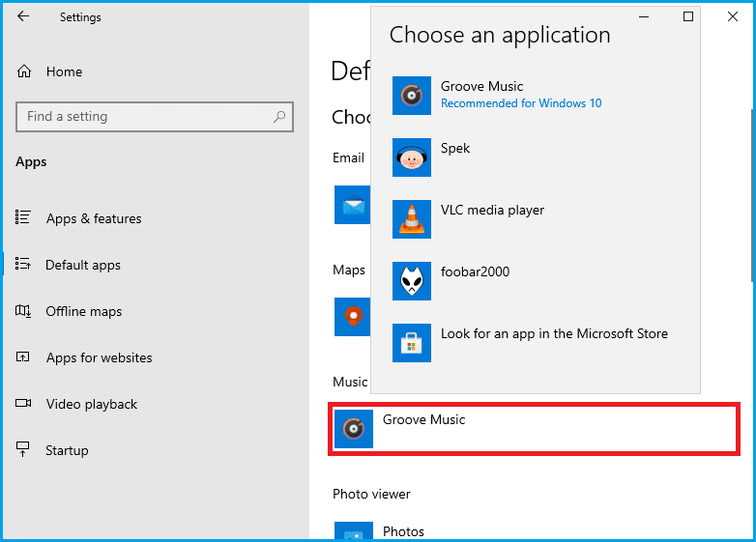Open Startup settings page
Image resolution: width=756 pixels, height=542 pixels.
click(x=67, y=450)
